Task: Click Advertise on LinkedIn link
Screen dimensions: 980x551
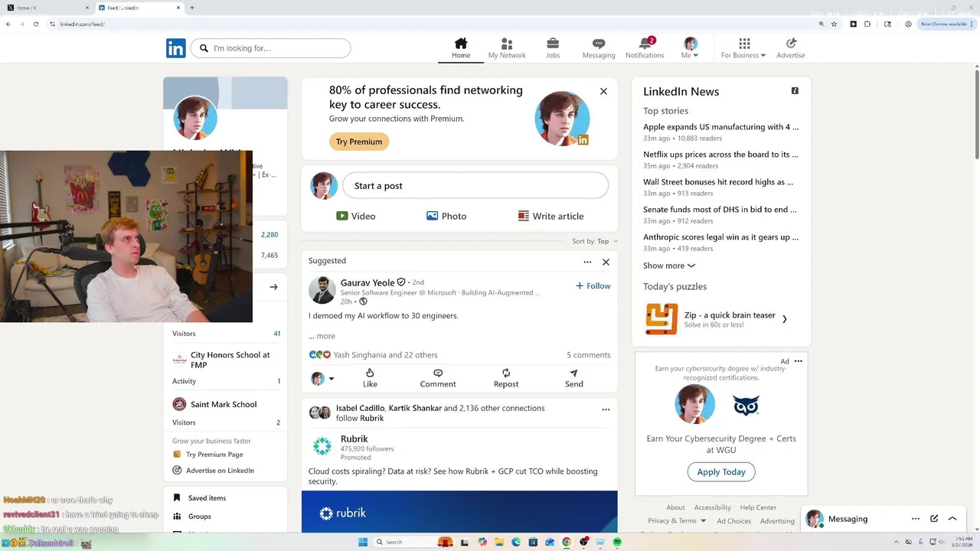Action: point(220,471)
